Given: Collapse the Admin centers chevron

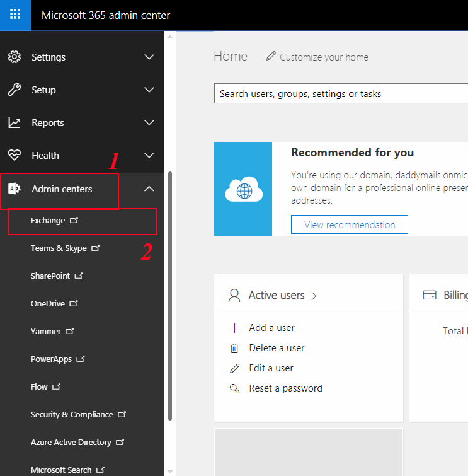Looking at the screenshot, I should click(149, 189).
